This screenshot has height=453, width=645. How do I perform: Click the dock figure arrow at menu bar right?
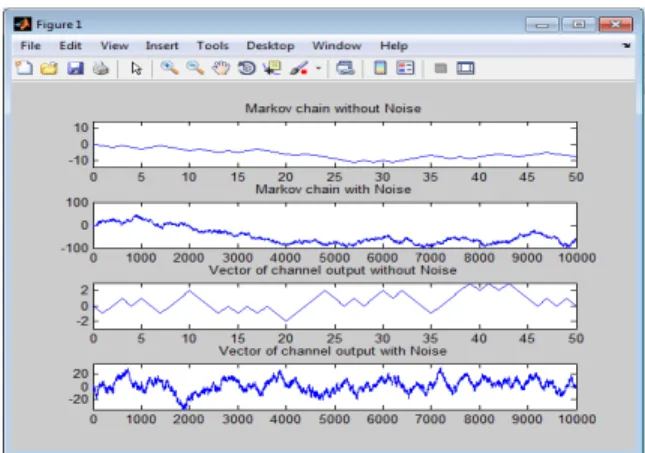(x=626, y=46)
